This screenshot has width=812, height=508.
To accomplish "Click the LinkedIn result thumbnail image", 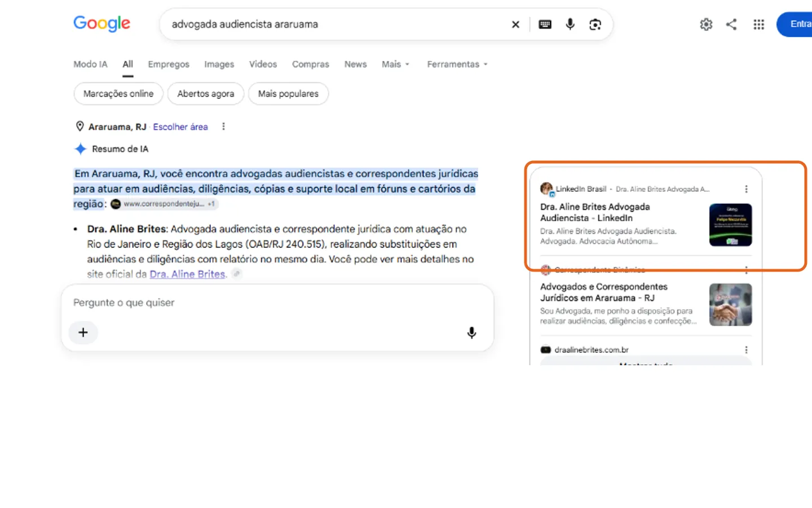I will tap(730, 225).
